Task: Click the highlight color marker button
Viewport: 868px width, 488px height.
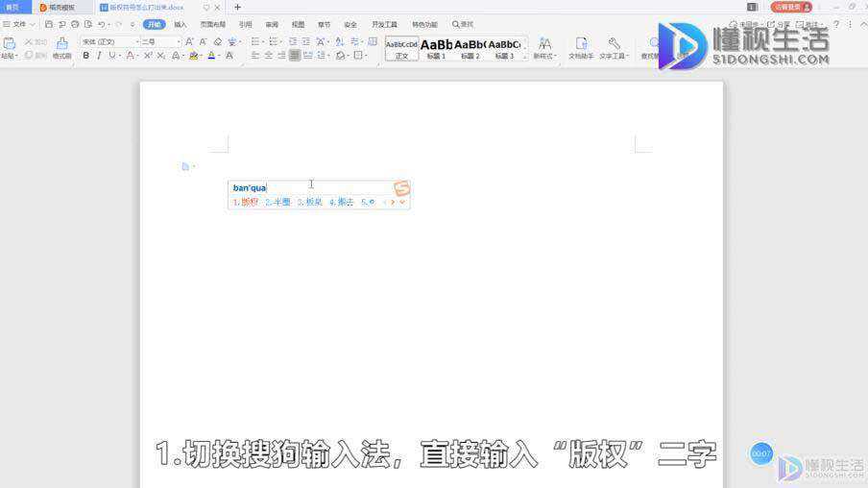Action: click(193, 56)
